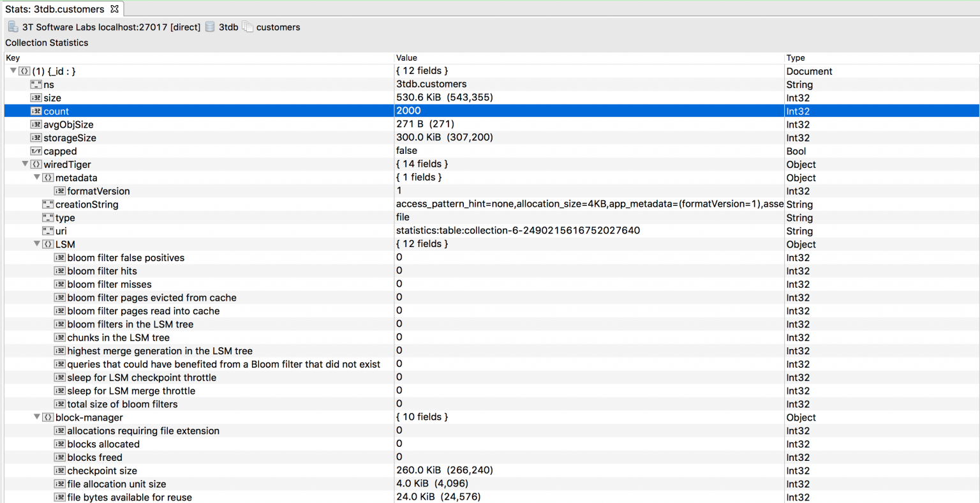The width and height of the screenshot is (980, 503).
Task: Click the collection icon beside customers
Action: [x=249, y=27]
